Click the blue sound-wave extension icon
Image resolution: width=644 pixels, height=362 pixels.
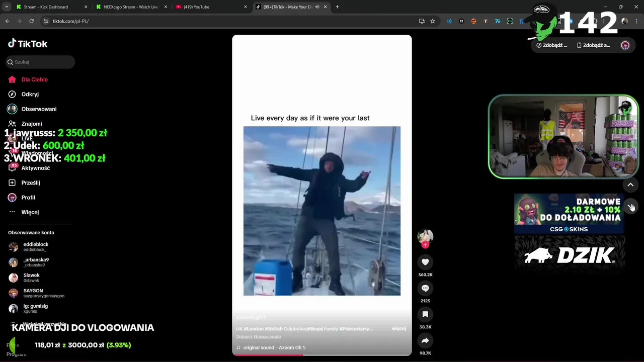click(x=449, y=21)
